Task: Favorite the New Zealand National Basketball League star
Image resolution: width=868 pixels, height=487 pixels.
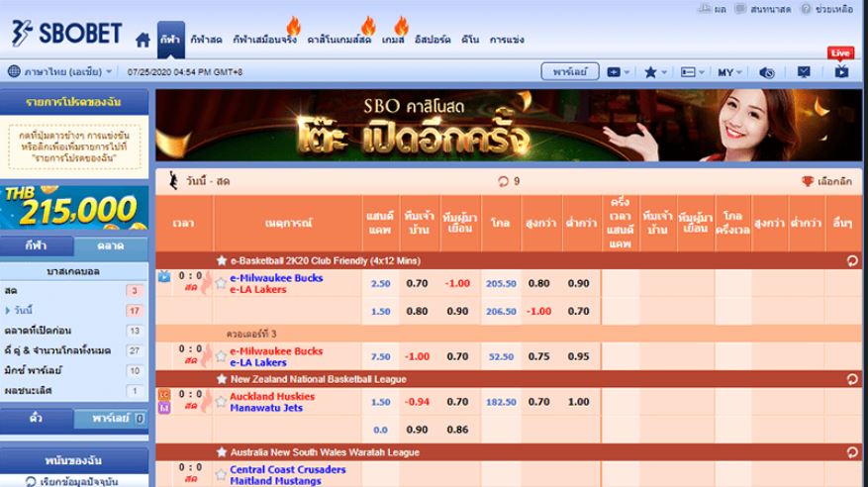Action: (x=222, y=379)
